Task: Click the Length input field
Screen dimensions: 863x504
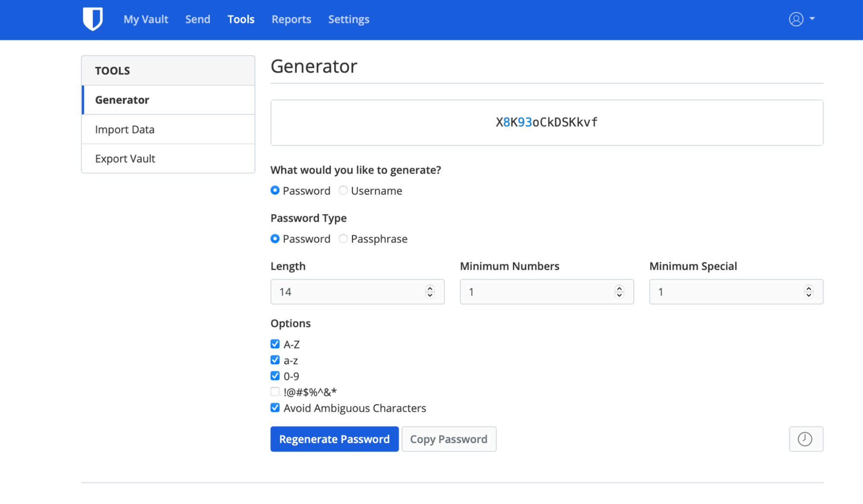Action: point(357,292)
